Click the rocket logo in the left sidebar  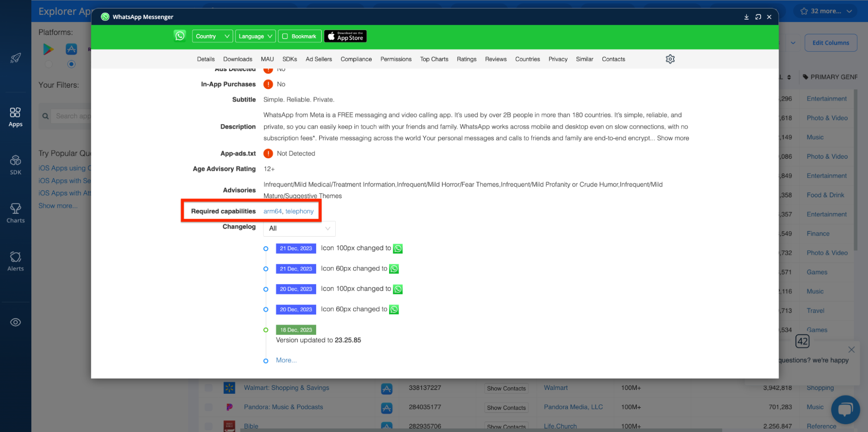click(16, 58)
